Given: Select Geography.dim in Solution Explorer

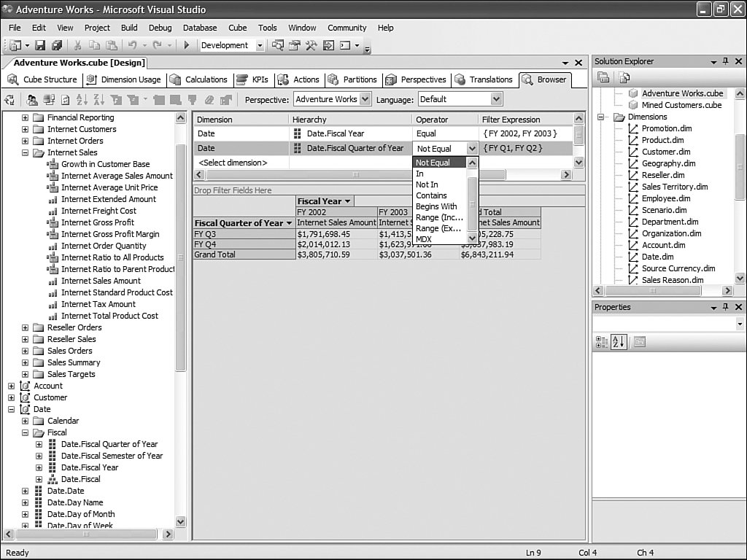Looking at the screenshot, I should (x=668, y=163).
